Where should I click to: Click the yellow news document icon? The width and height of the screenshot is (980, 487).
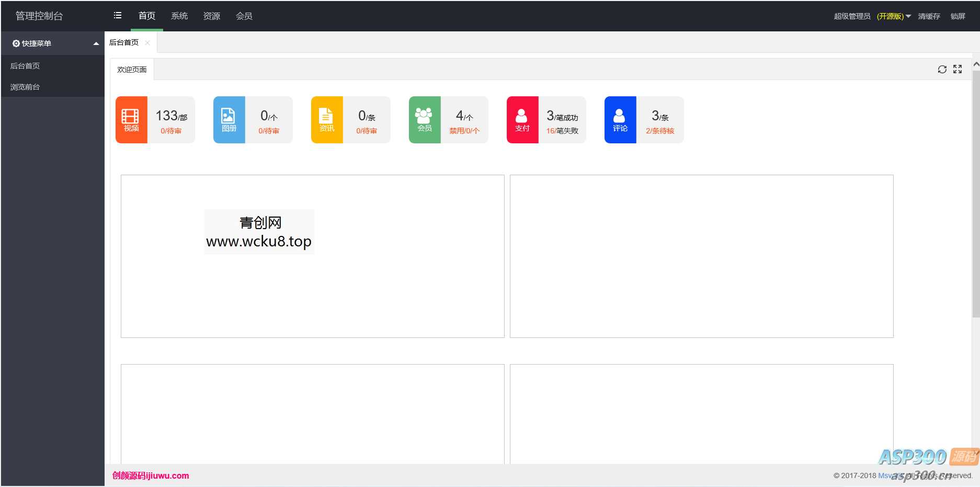tap(326, 119)
